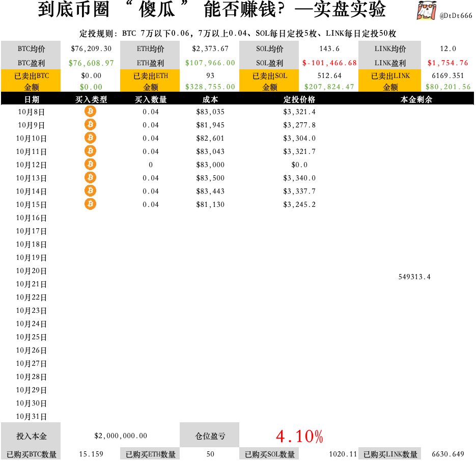Click the Bitcoin icon for 10月14日
This screenshot has height=462, width=476.
[90, 191]
